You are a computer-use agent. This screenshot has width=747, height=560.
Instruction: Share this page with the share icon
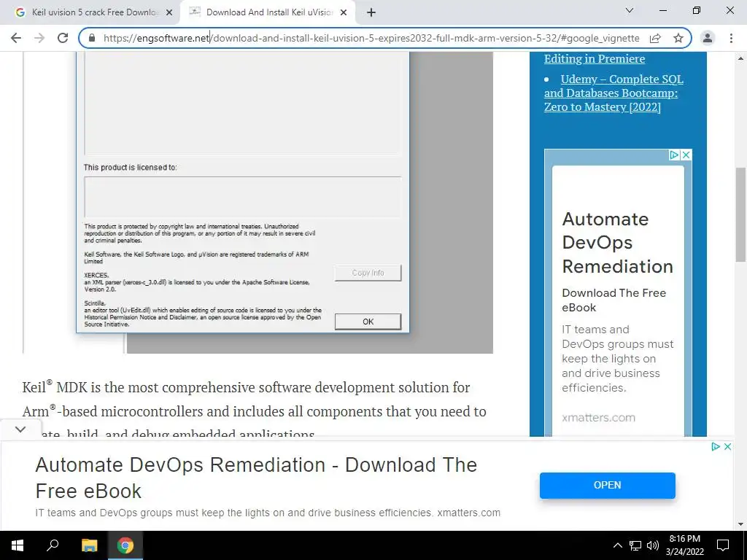click(x=655, y=38)
